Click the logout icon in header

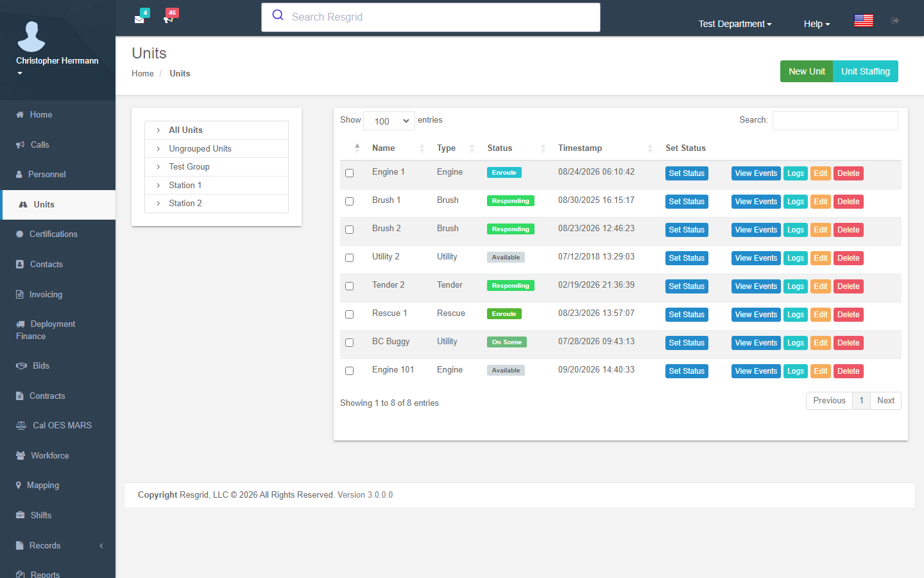(895, 21)
